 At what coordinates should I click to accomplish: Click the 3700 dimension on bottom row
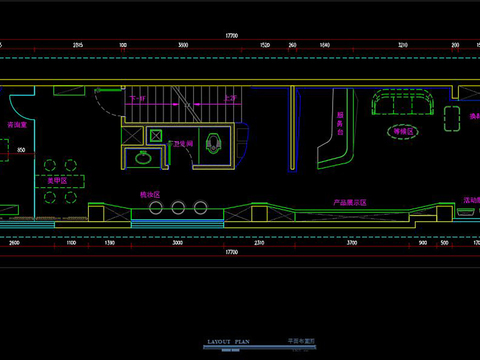tap(352, 243)
